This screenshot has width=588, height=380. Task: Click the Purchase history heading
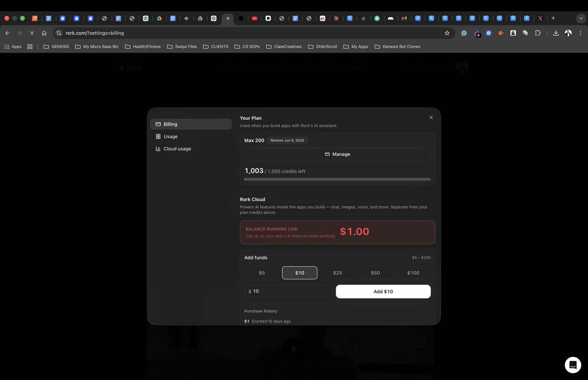261,311
